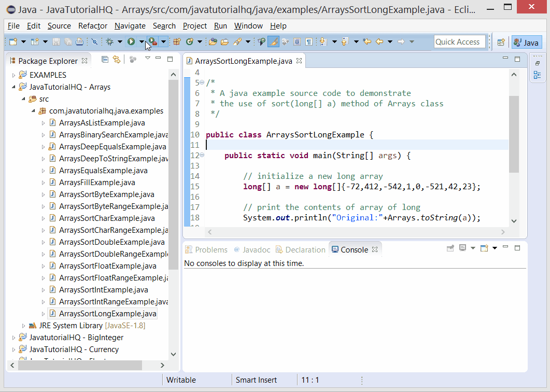Open the Run configurations dropdown arrow

click(141, 41)
